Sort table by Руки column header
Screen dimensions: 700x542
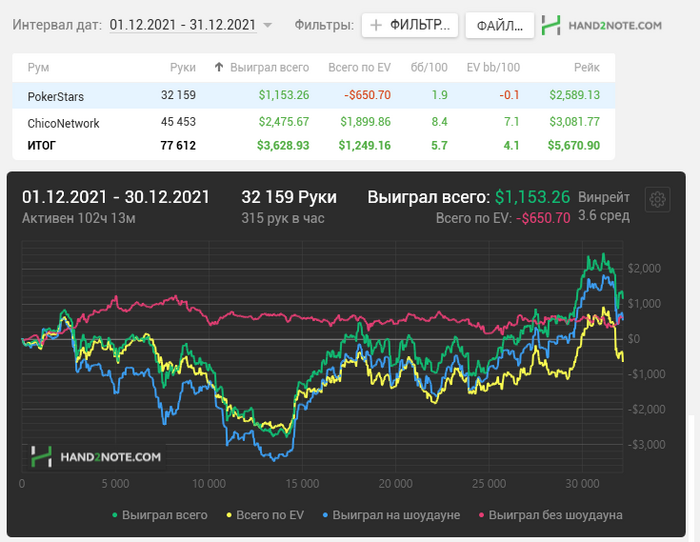(x=182, y=67)
